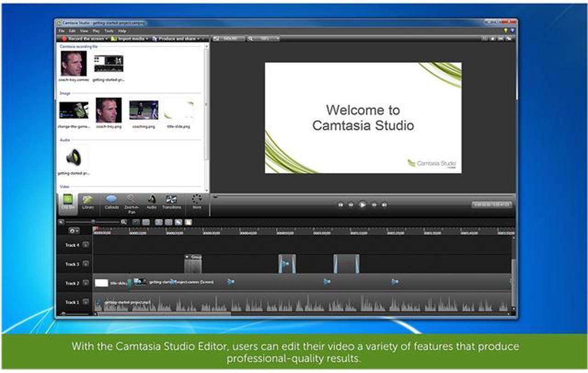The height and width of the screenshot is (373, 588).
Task: Jump to previous clip in preview controls
Action: (x=340, y=205)
